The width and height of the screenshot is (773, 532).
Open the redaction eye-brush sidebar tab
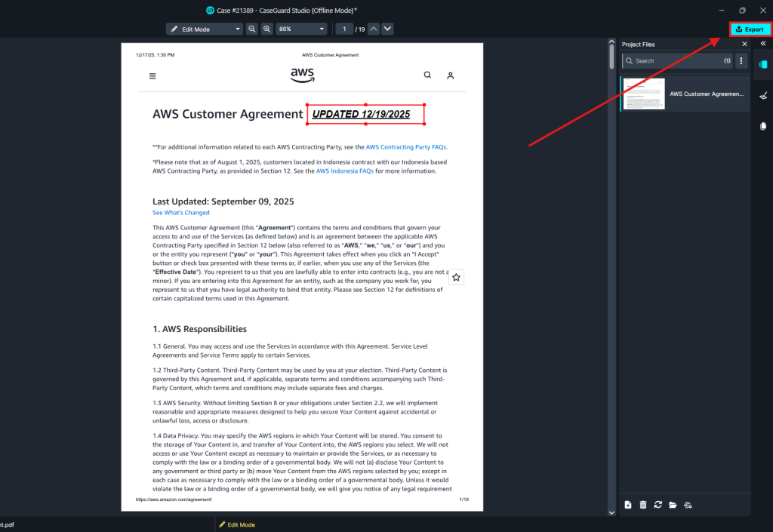(762, 96)
